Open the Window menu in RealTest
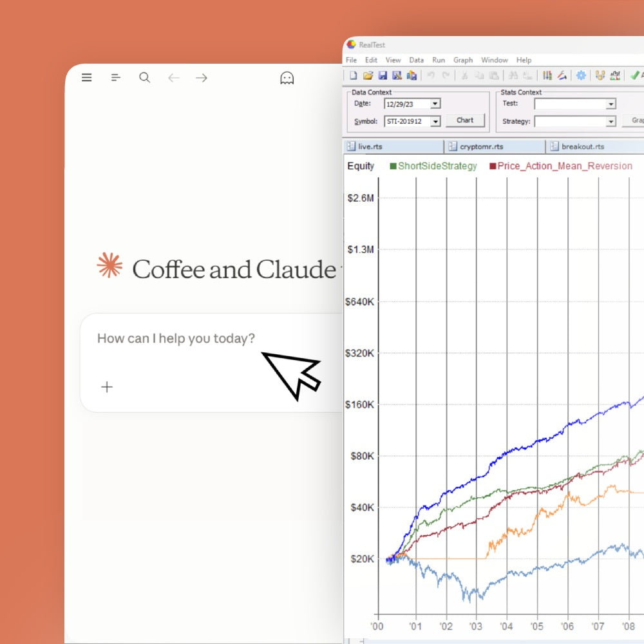This screenshot has width=644, height=644. (495, 60)
